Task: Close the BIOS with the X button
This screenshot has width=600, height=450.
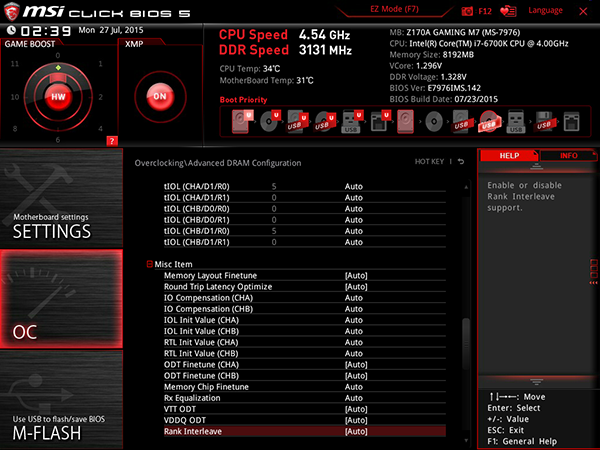Action: (x=583, y=11)
